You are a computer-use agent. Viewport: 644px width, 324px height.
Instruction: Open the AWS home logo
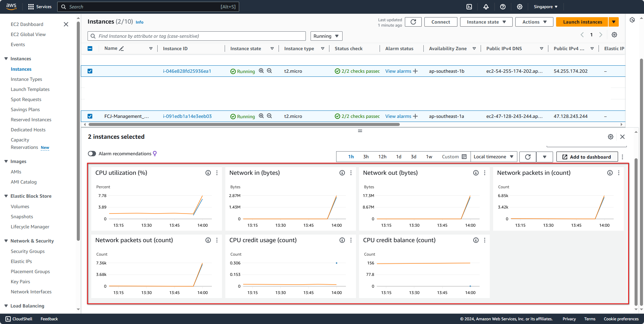pos(11,7)
